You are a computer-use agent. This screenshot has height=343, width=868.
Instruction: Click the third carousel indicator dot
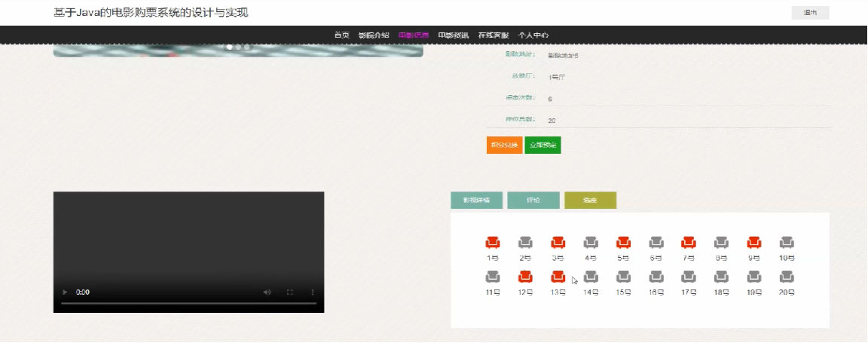click(x=247, y=47)
